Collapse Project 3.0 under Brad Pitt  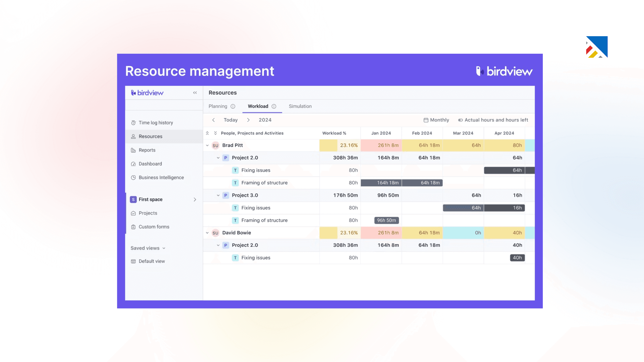[218, 195]
